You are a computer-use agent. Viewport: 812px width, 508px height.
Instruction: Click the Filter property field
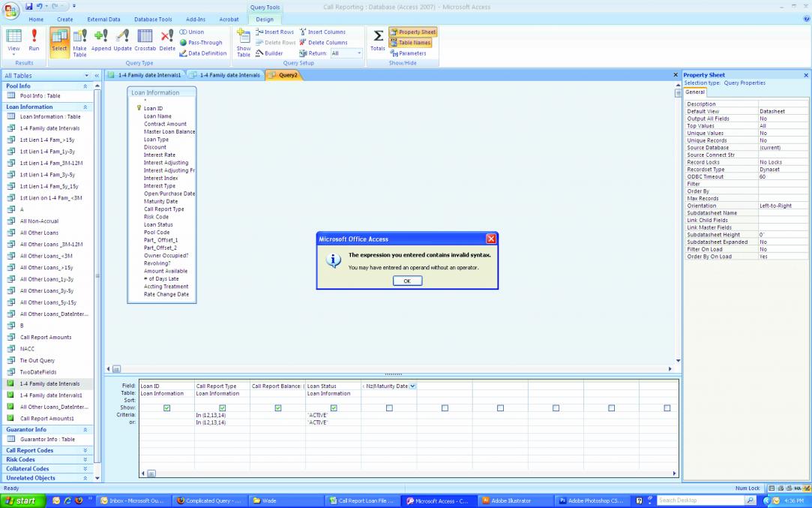point(783,184)
